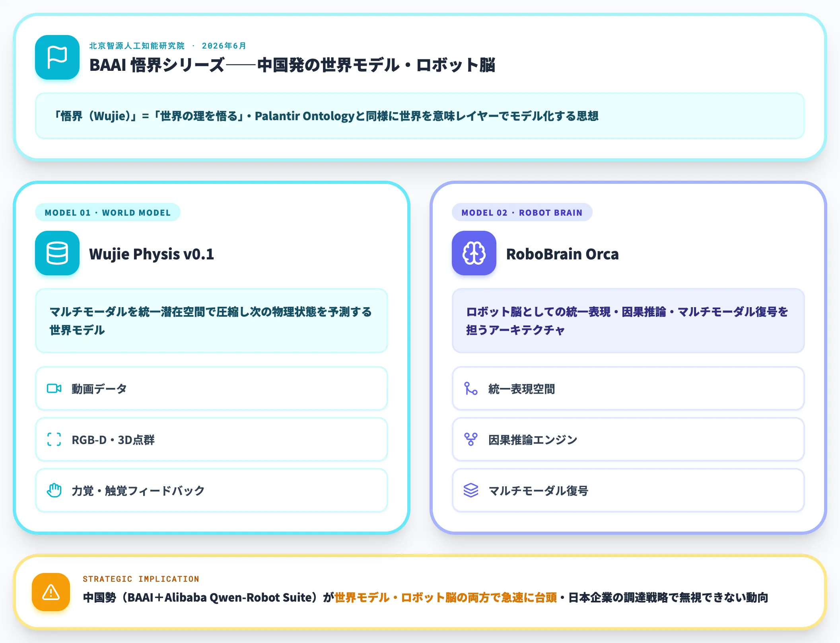Screen dimensions: 840x643
Task: Click the orange 世界モデル・ロボット脳の両方で急速に台頭 highlight
Action: pos(446,597)
